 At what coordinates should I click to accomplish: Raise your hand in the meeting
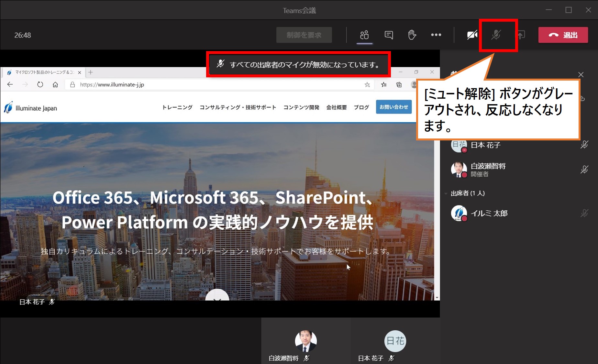(x=412, y=35)
